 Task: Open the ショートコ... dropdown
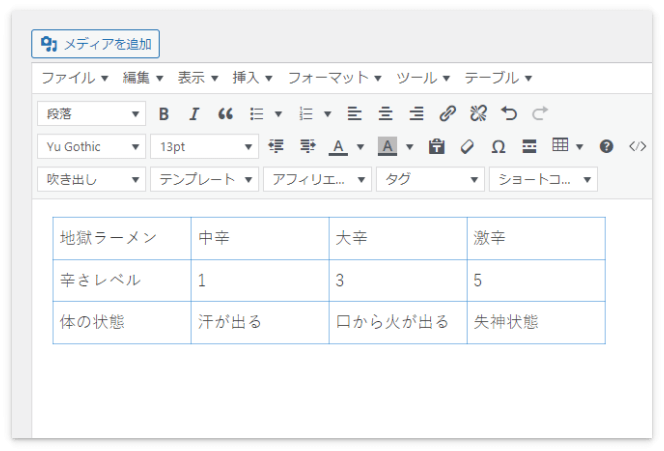pyautogui.click(x=543, y=179)
